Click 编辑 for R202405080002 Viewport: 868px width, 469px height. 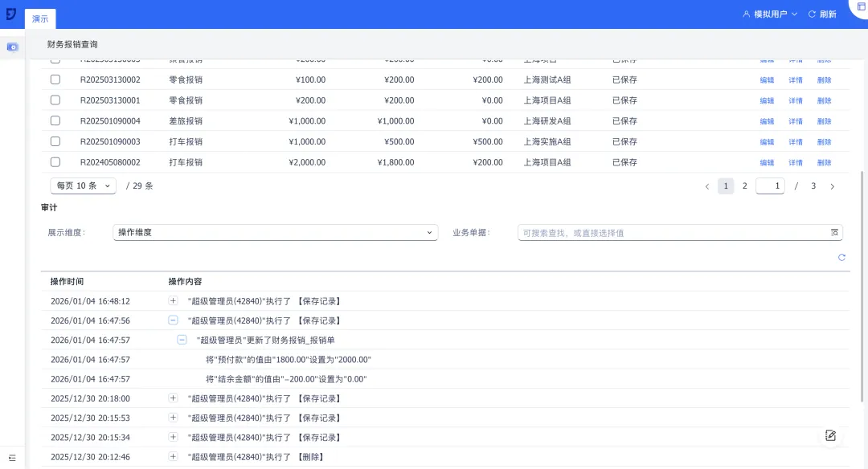767,162
